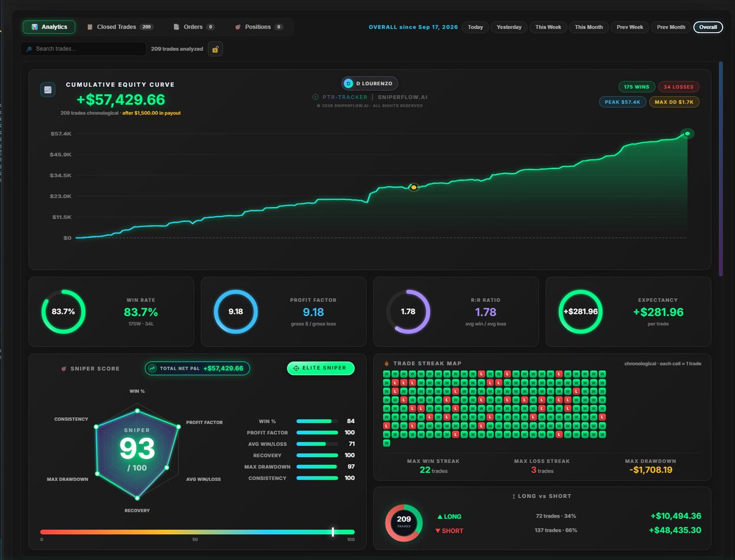735x560 pixels.
Task: Open the Closed Trades tab
Action: click(x=120, y=27)
